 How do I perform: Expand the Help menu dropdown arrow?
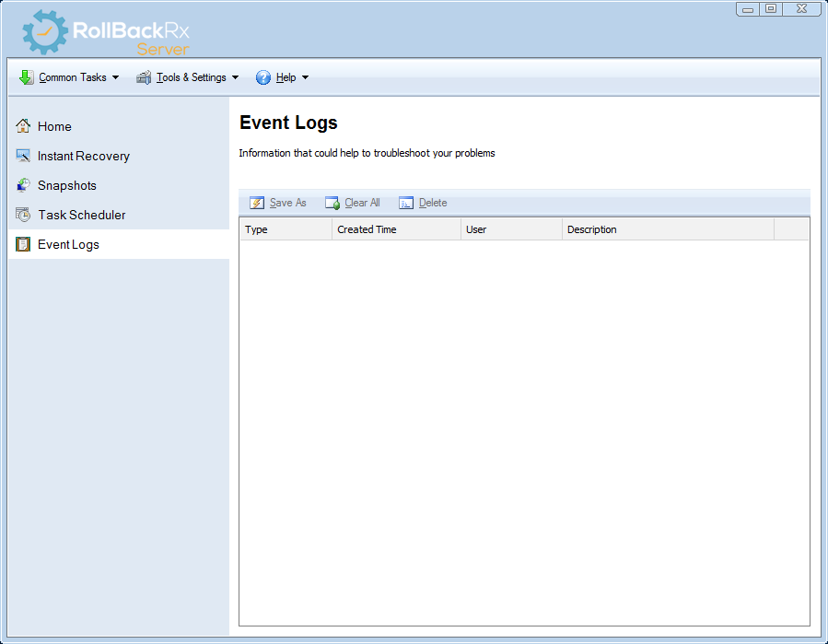pos(306,77)
